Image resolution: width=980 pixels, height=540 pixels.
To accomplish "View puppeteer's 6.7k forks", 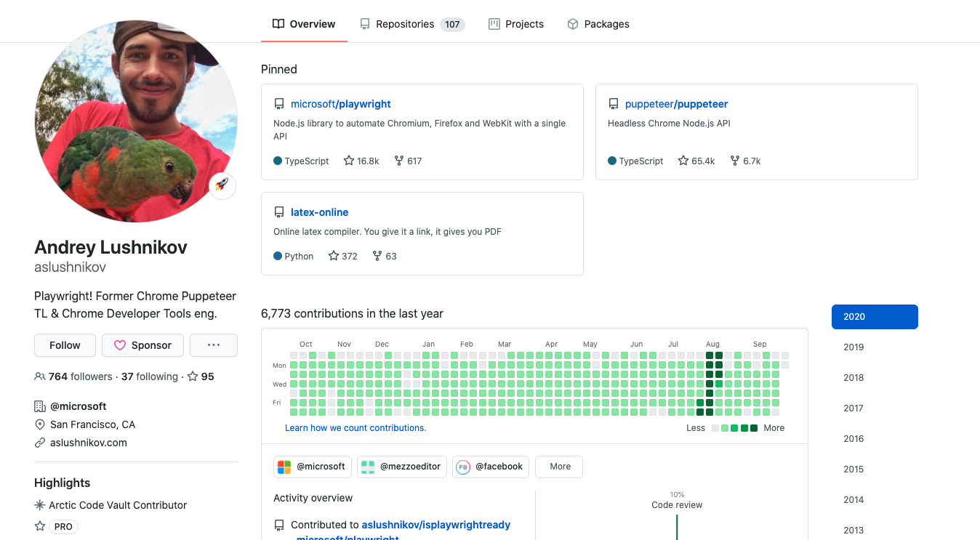I will pos(745,161).
